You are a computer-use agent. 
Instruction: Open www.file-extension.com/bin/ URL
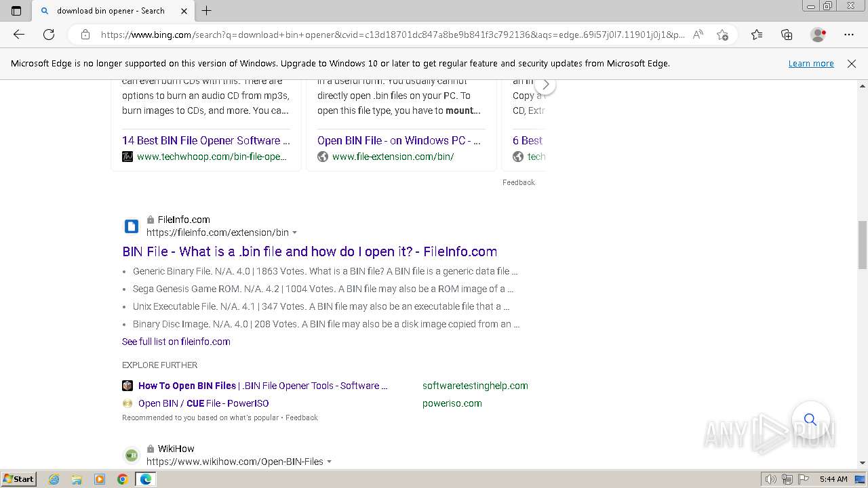[393, 157]
